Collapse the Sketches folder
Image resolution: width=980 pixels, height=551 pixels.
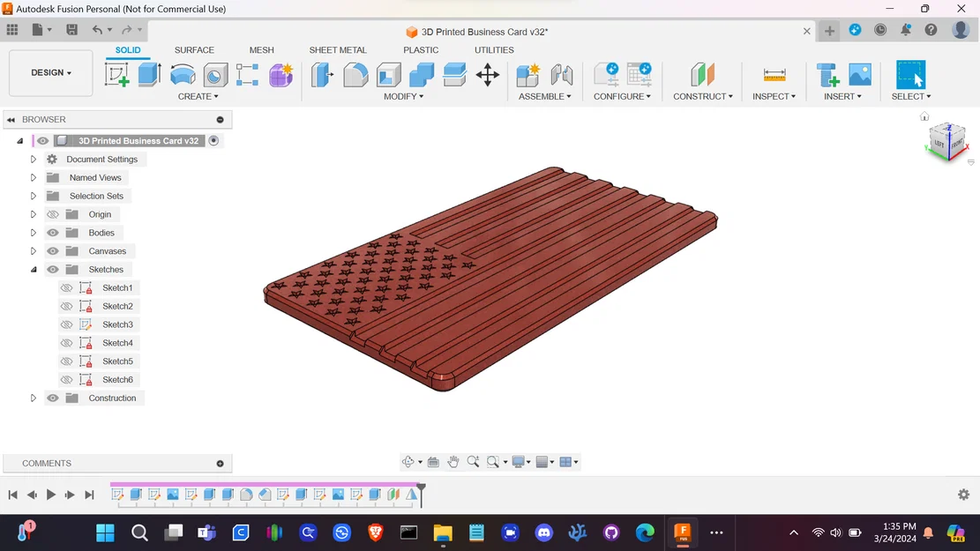click(34, 270)
